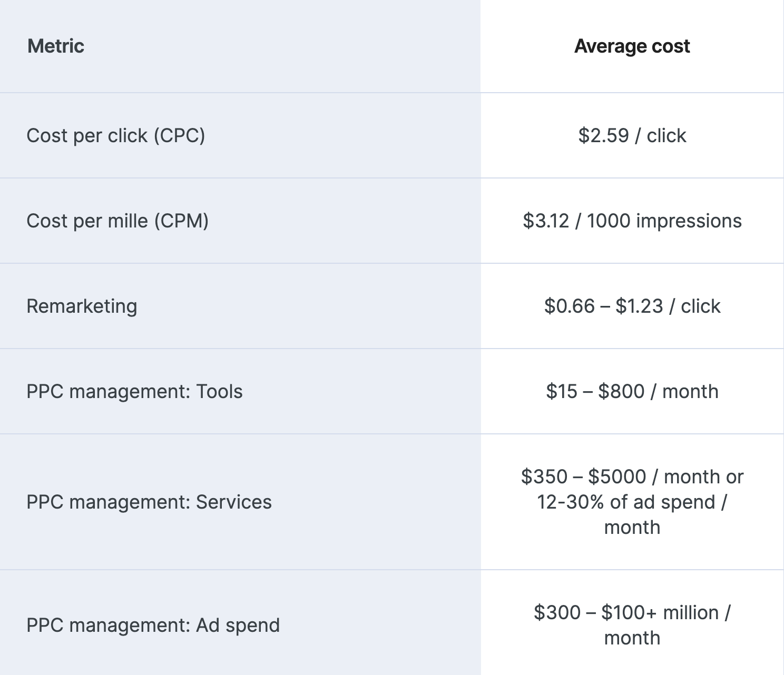Select the Cost per click (CPC) label
The image size is (784, 675).
pos(116,136)
